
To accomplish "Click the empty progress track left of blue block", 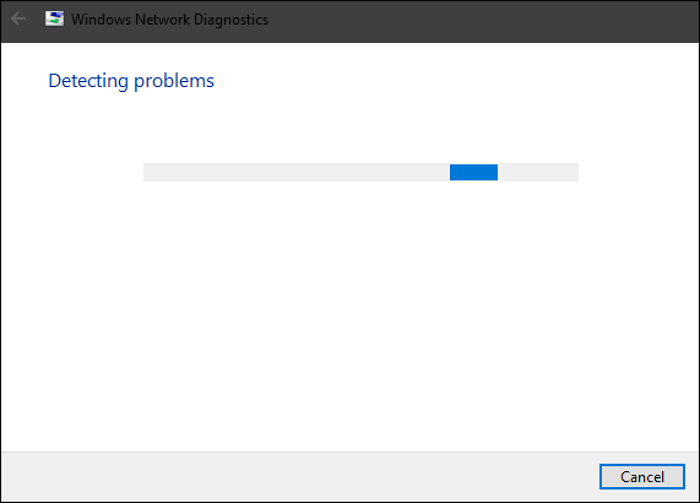I will click(296, 172).
